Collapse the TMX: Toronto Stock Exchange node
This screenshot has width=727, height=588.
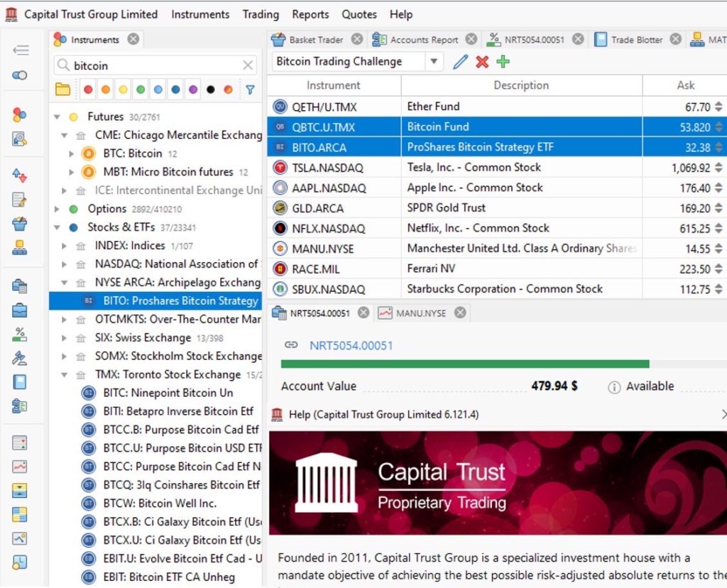65,375
